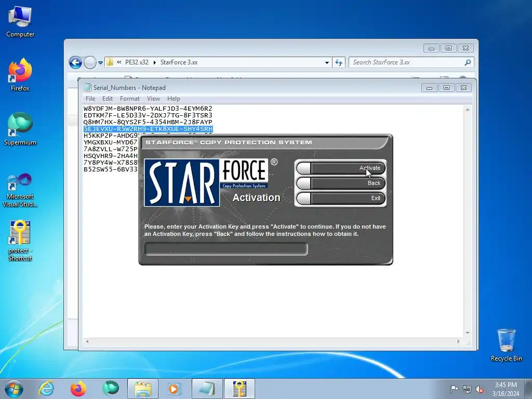The height and width of the screenshot is (399, 532).
Task: Click Action Center flag tray icon
Action: [x=454, y=389]
